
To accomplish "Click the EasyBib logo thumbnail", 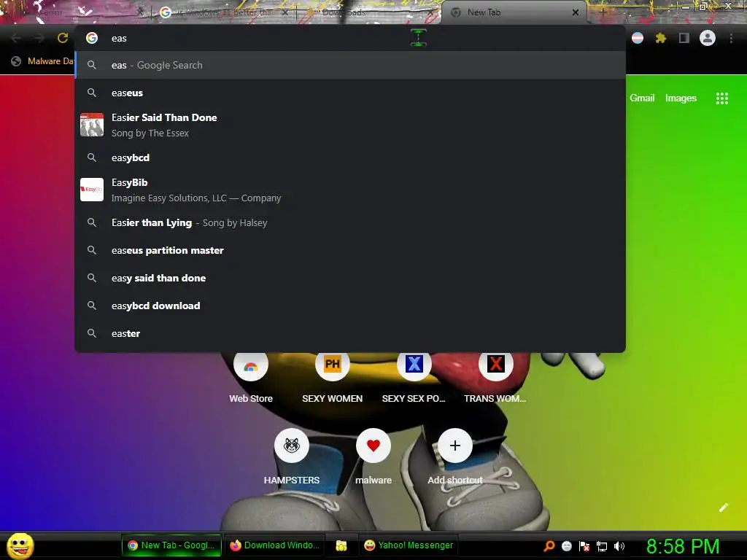I will 92,190.
